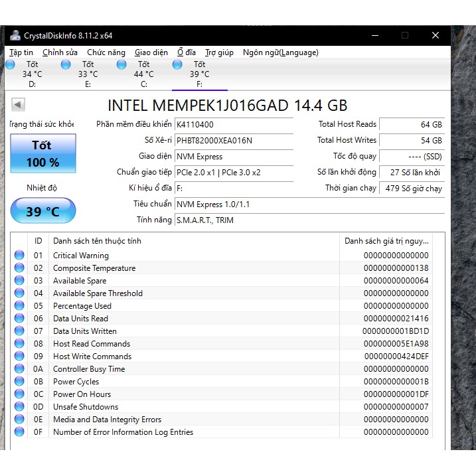Click the CrystalDiskInfo app icon in title bar

click(15, 36)
